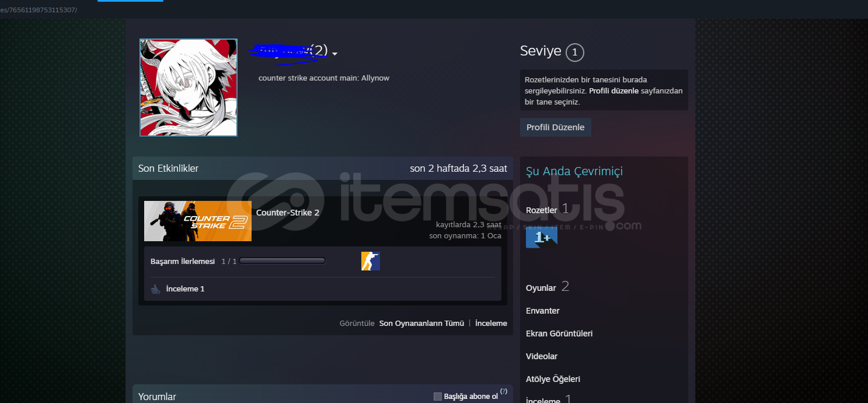
Task: Click the profile URL text at top
Action: [x=39, y=10]
